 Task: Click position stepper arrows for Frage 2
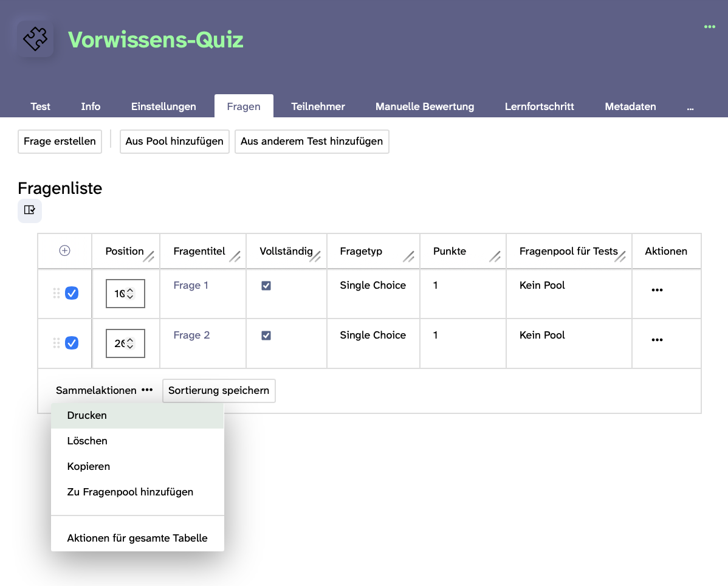tap(131, 343)
